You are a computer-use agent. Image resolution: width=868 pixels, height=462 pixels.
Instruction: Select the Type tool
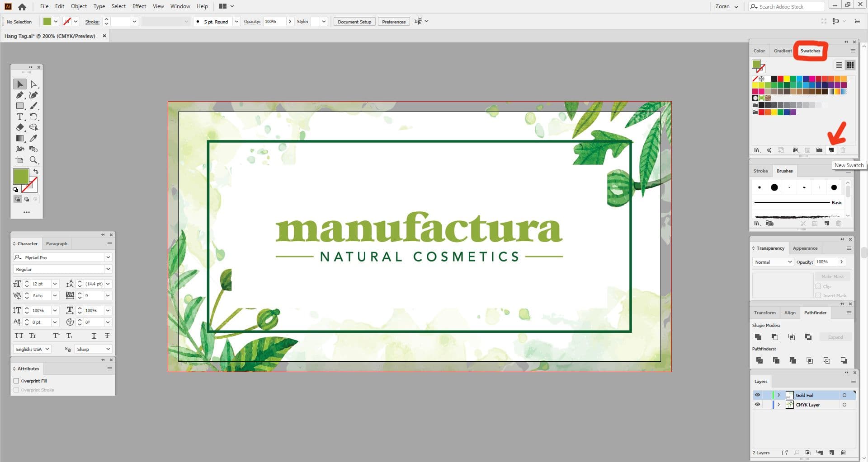20,117
